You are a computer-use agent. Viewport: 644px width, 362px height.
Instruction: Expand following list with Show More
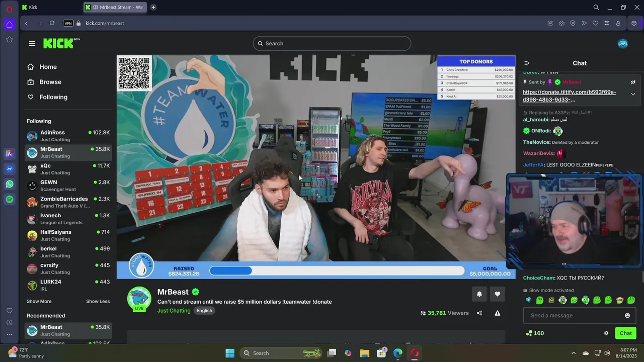coord(39,301)
